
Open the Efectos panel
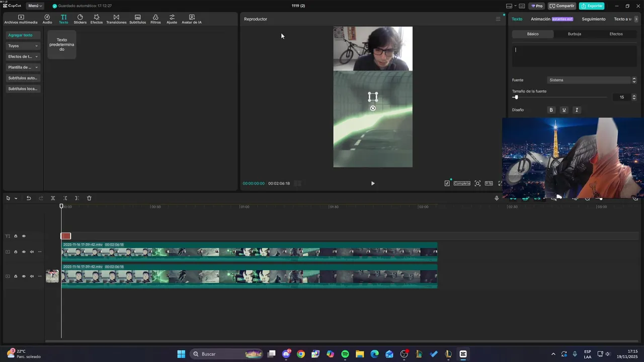(x=97, y=19)
